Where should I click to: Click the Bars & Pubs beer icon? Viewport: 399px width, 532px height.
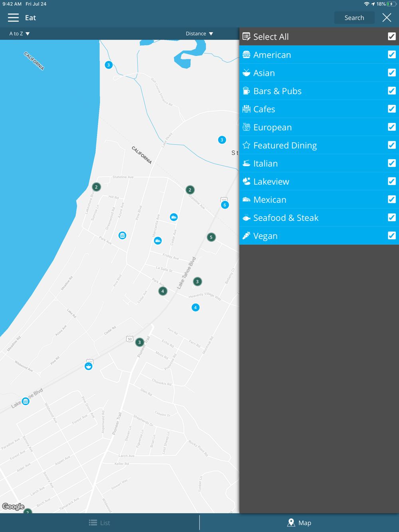(x=247, y=91)
